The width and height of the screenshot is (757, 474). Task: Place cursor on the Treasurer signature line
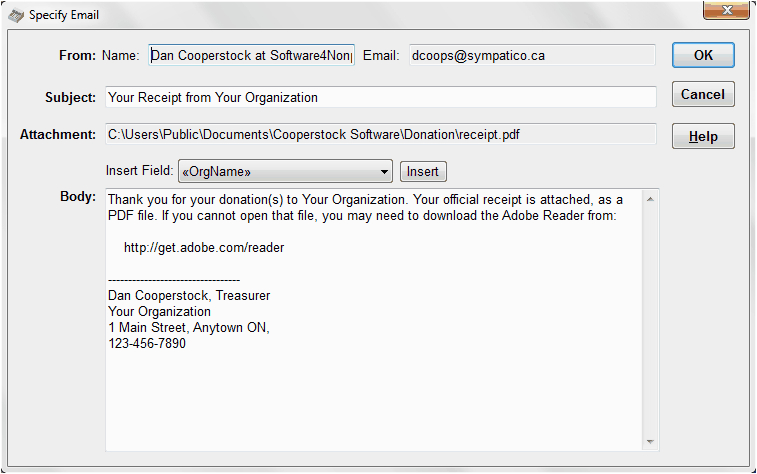tap(189, 296)
